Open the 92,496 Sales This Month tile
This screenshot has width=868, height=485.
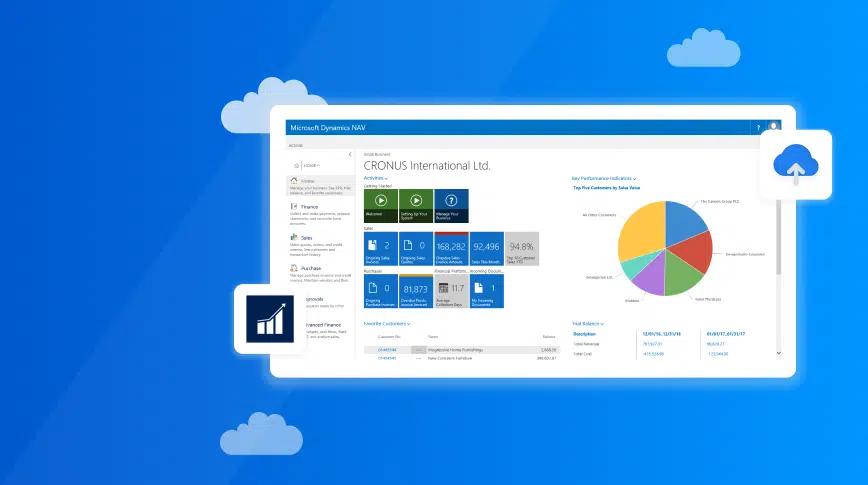pyautogui.click(x=487, y=249)
